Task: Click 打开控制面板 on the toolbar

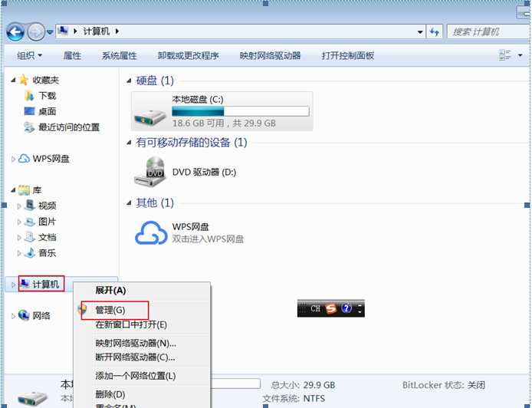Action: click(x=348, y=55)
